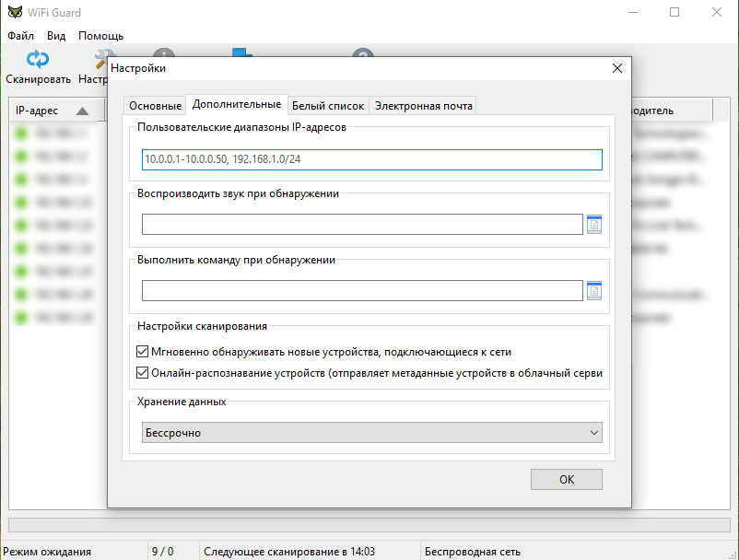Screen dimensions: 739x560
Task: Disable online device recognition checkbox
Action: coord(142,373)
